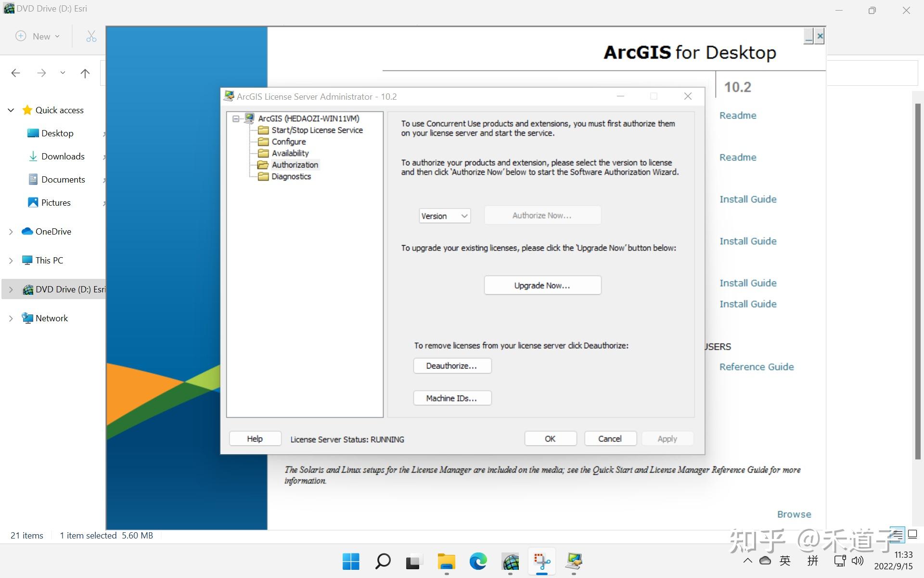Click the volume speaker tray icon
This screenshot has height=578, width=924.
click(x=858, y=561)
